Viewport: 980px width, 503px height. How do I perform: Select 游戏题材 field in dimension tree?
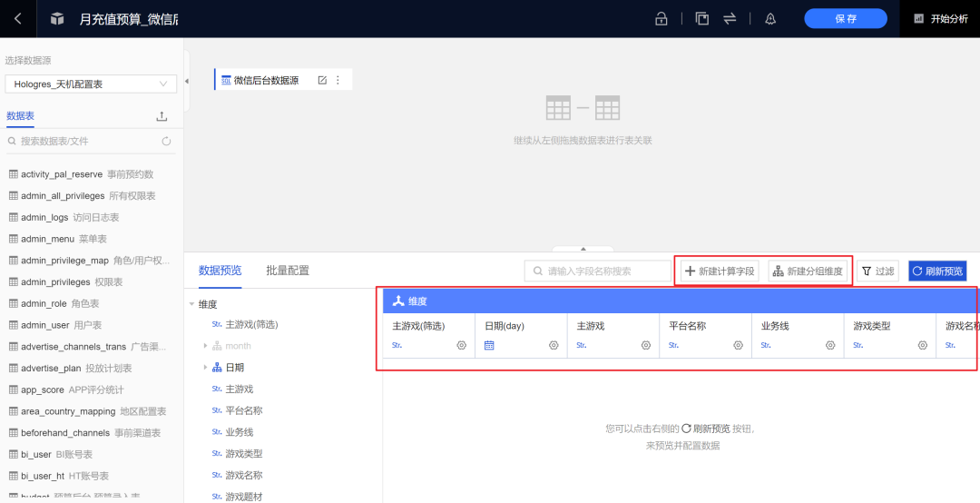244,497
